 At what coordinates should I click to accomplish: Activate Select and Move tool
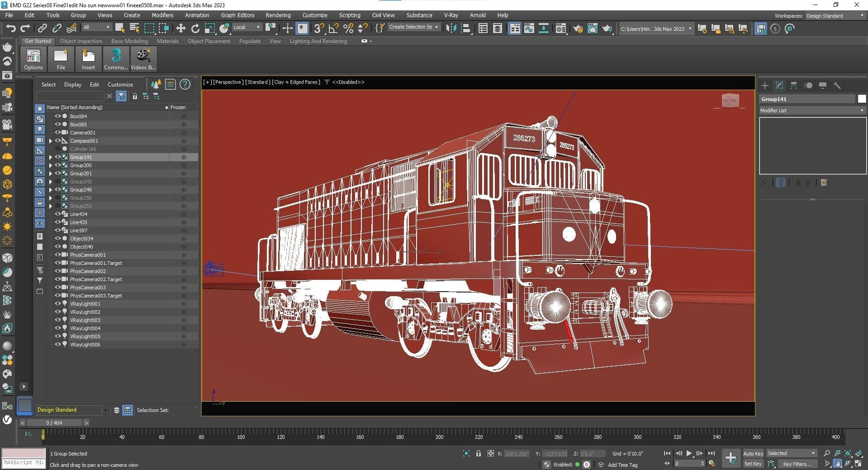coord(180,29)
